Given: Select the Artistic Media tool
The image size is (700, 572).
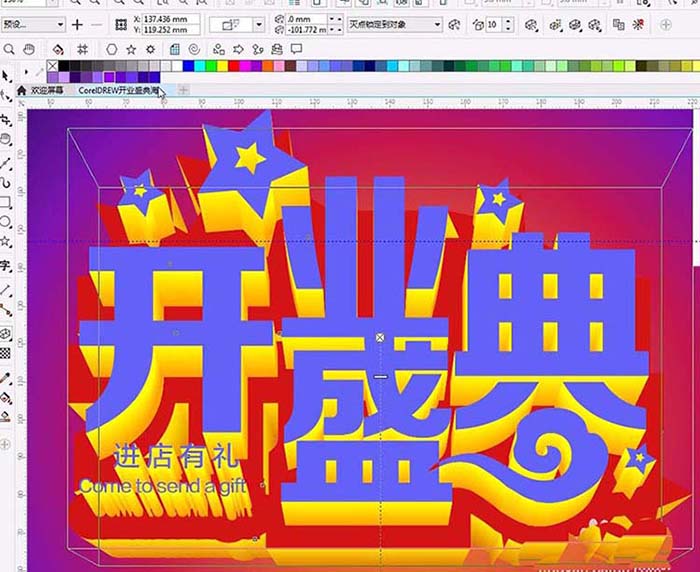Looking at the screenshot, I should 5,183.
